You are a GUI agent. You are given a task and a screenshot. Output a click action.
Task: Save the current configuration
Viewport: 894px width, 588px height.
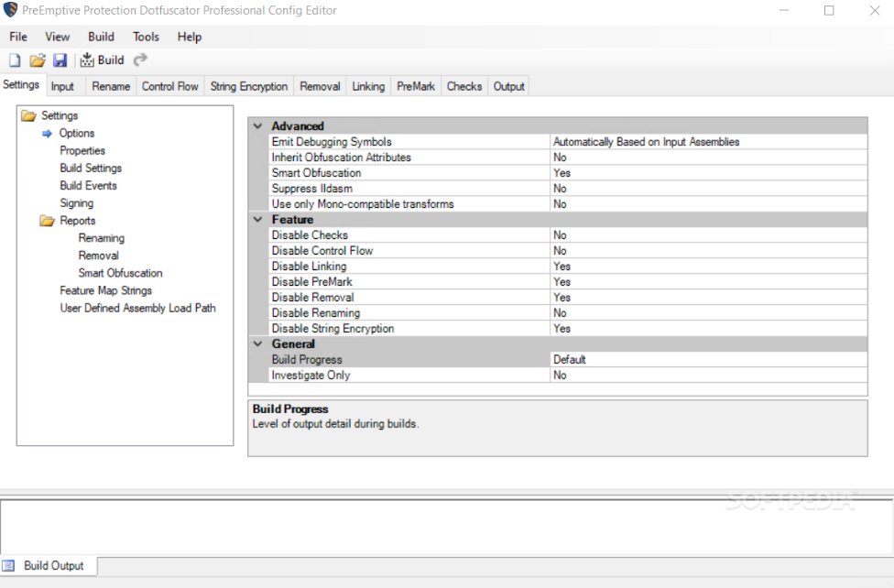(60, 60)
